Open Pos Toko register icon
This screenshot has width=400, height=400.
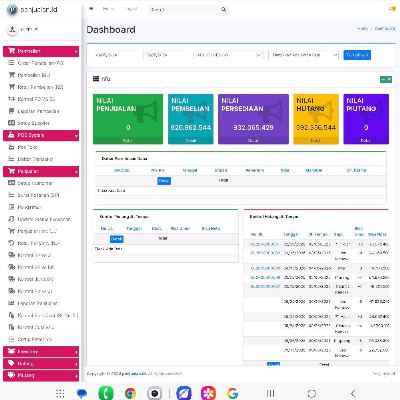tap(11, 147)
